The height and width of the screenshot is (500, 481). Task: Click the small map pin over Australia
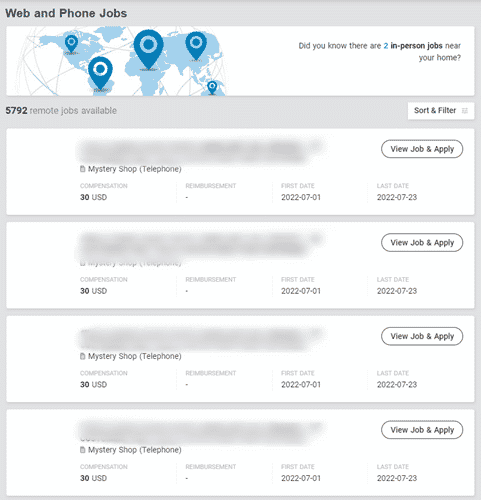click(212, 88)
